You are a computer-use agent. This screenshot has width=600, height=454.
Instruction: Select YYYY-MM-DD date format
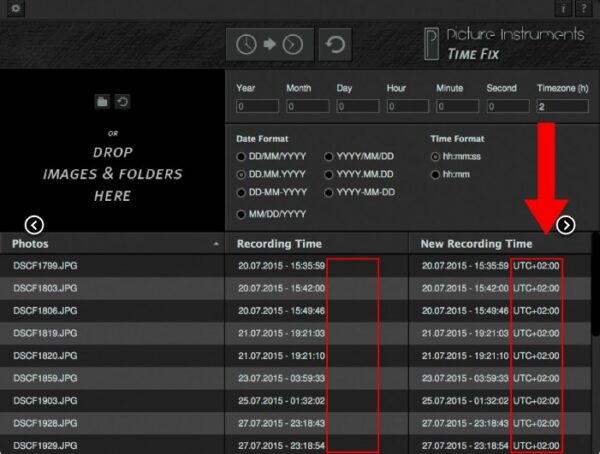pos(360,192)
